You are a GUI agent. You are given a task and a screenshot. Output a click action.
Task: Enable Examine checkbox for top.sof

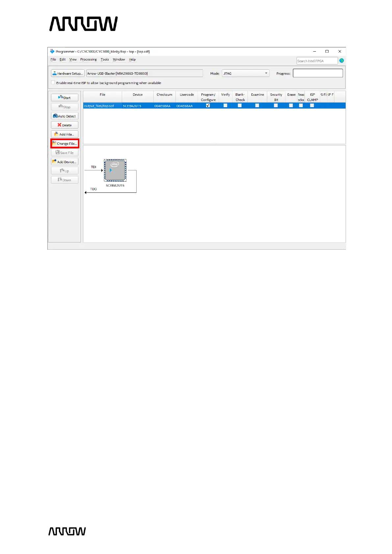click(x=257, y=106)
